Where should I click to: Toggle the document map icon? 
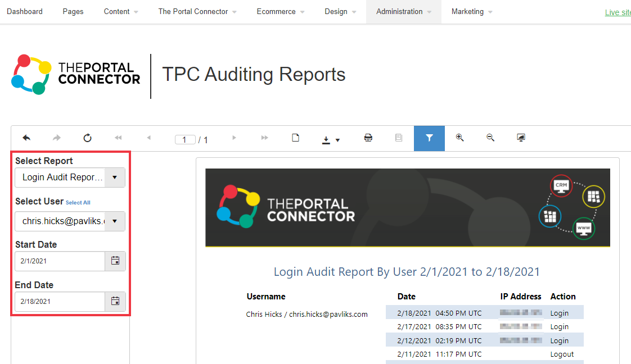pyautogui.click(x=398, y=138)
